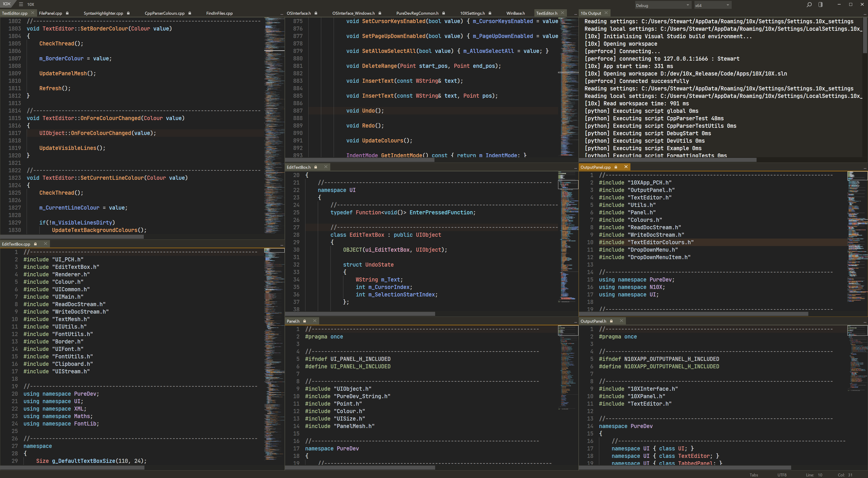Screen dimensions: 868x478
Task: Click lock icon on OSInterface.h tab
Action: [316, 13]
